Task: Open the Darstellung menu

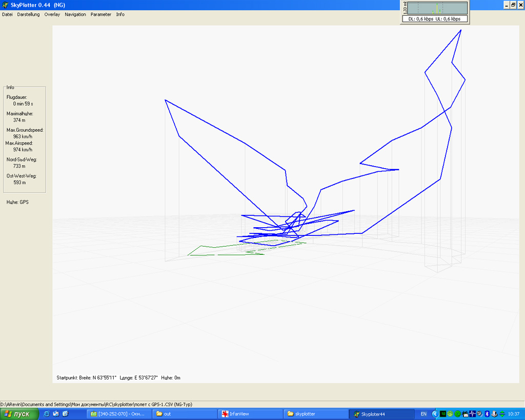Action: tap(28, 14)
